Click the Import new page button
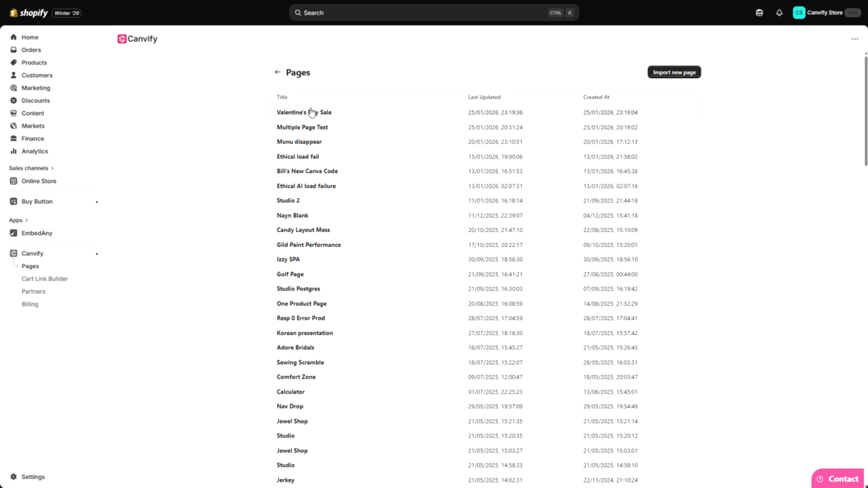This screenshot has width=868, height=488. click(x=674, y=72)
